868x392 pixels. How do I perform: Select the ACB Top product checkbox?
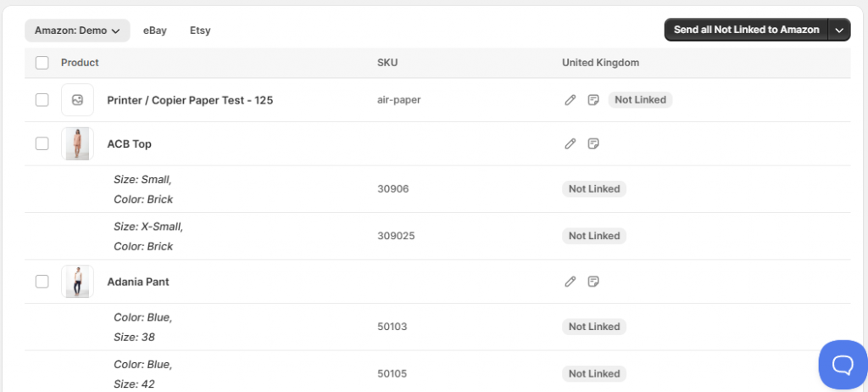coord(42,143)
